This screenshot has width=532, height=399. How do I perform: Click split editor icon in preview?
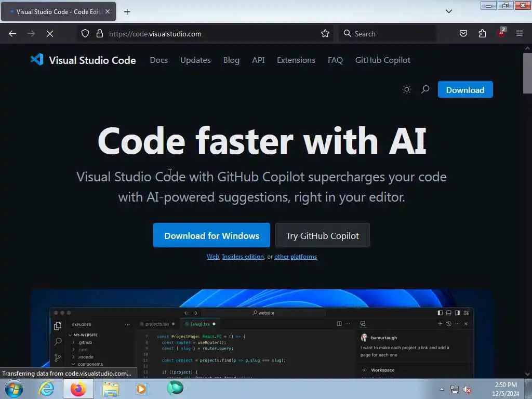tap(339, 324)
